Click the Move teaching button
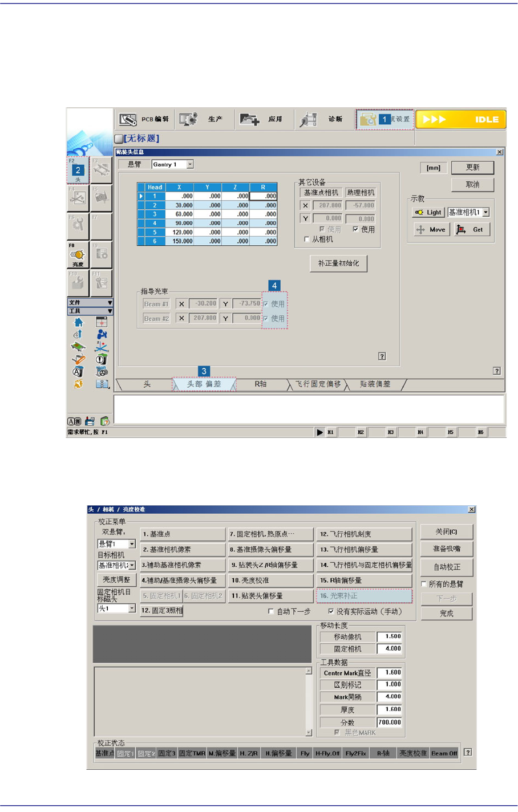The width and height of the screenshot is (518, 812). point(431,229)
